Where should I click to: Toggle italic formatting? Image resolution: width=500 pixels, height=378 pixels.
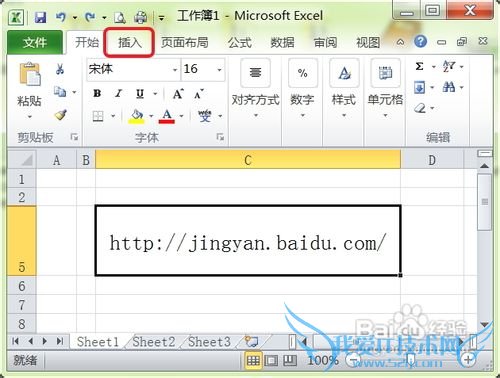tap(118, 94)
